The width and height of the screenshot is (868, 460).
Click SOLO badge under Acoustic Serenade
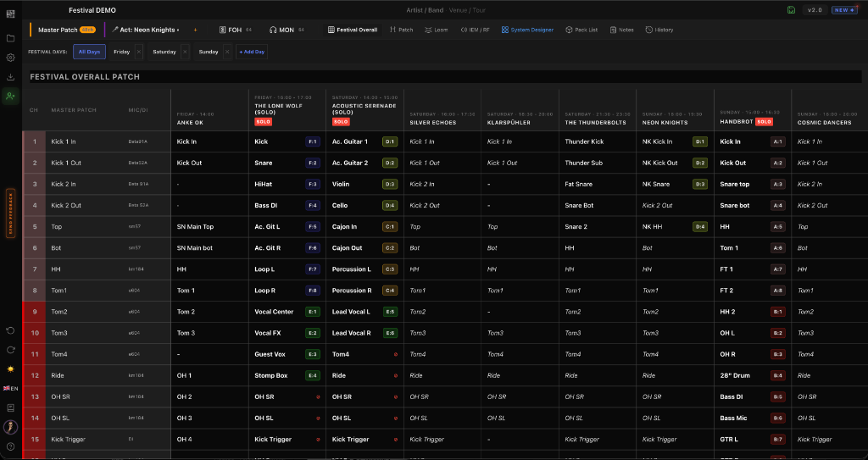click(341, 122)
